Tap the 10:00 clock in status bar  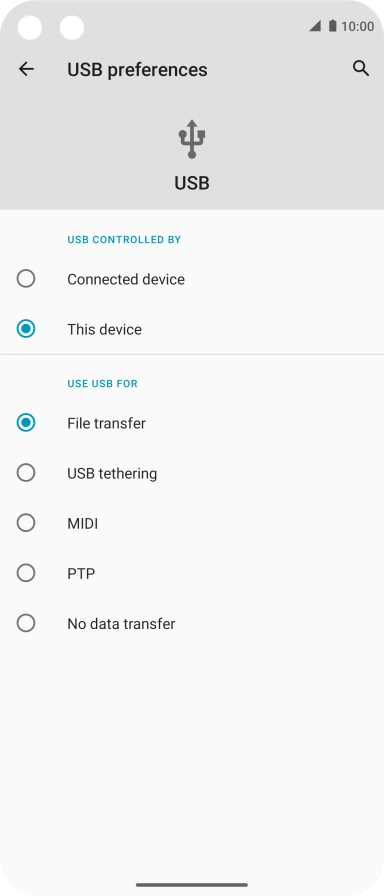[x=357, y=26]
